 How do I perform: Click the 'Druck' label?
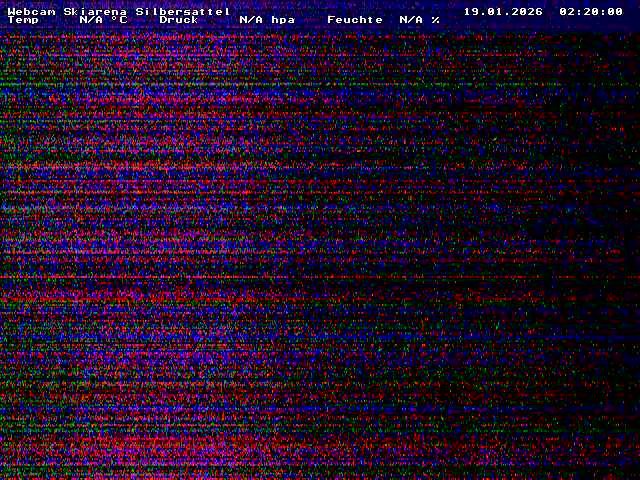click(x=179, y=20)
